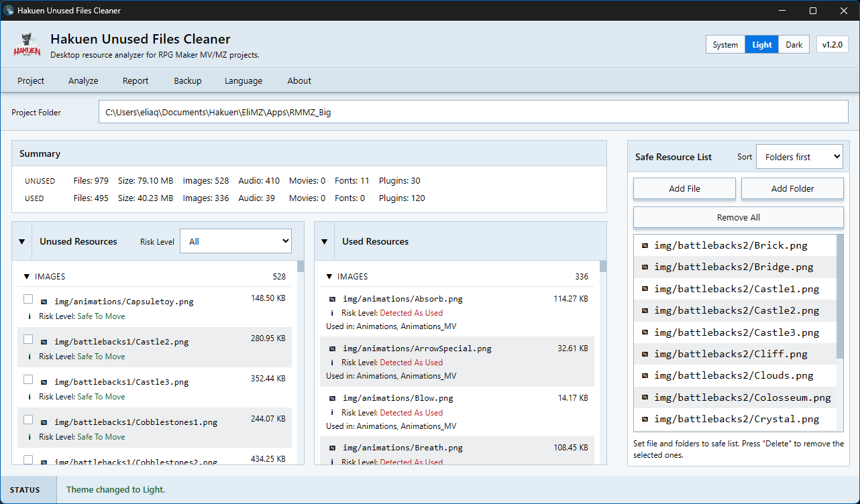Click the 'Theme changed to Light.' status message
This screenshot has height=504, width=860.
115,490
